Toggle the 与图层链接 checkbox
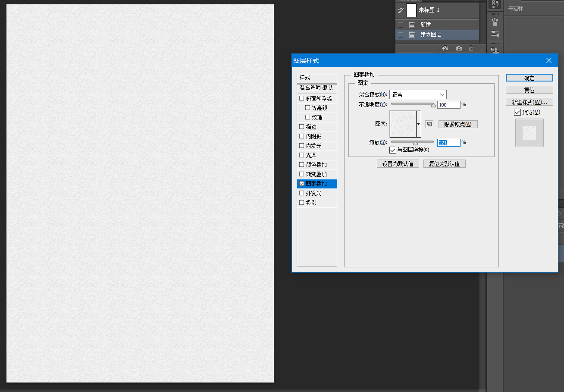 [393, 150]
